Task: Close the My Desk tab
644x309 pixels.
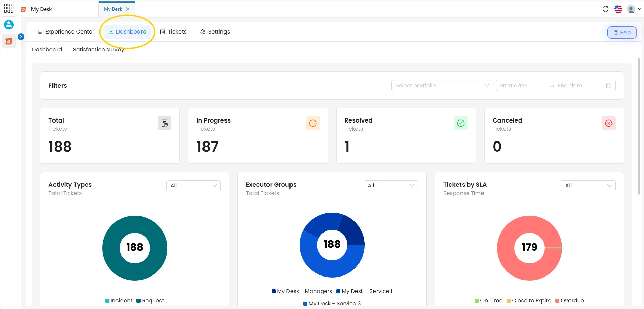Action: 128,9
